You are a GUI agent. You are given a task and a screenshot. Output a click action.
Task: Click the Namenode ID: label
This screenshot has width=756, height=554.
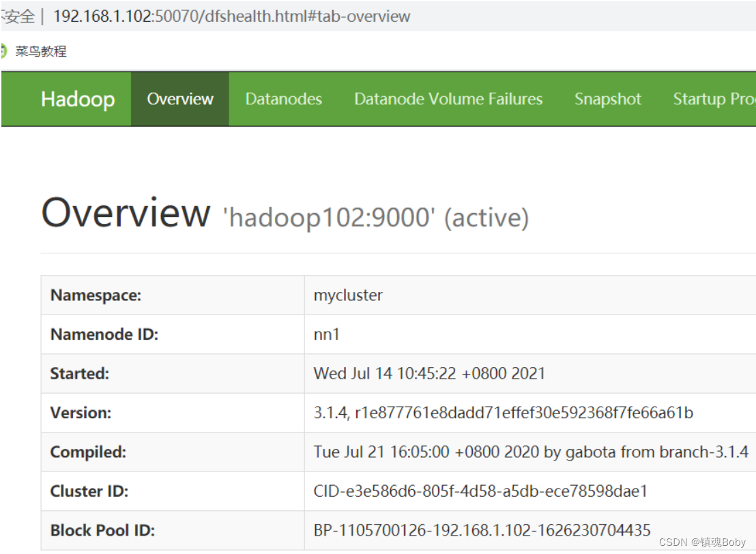coord(104,334)
